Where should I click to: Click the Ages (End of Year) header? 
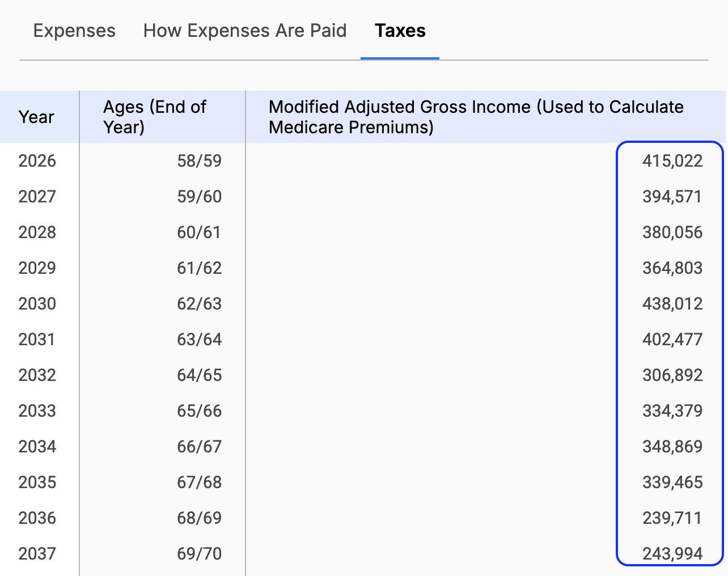click(155, 117)
